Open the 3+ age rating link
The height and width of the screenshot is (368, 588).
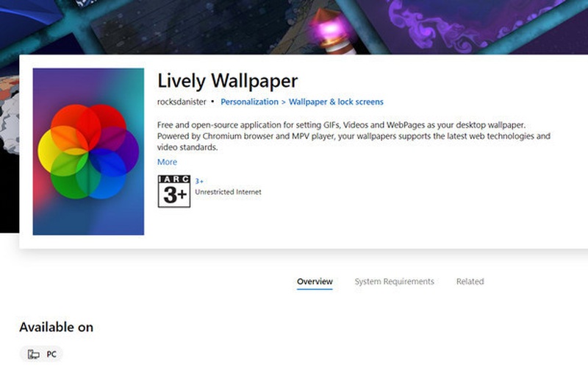(199, 181)
